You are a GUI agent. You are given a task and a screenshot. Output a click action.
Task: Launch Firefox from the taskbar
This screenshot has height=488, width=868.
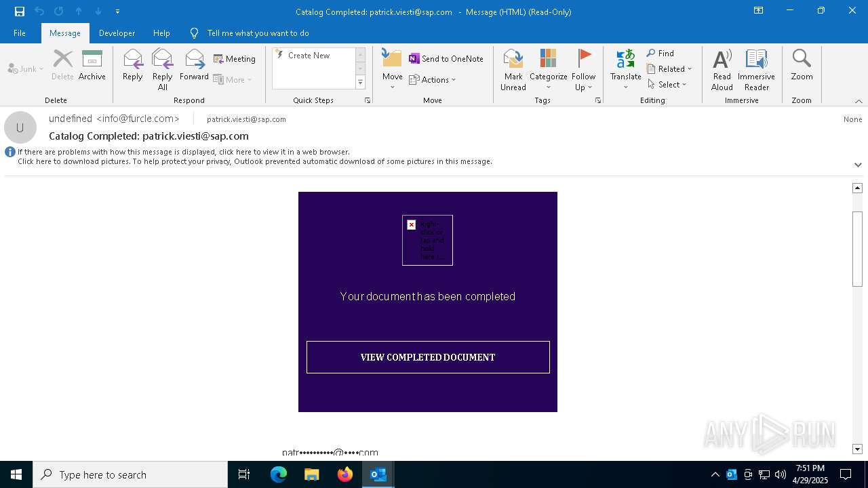click(345, 474)
